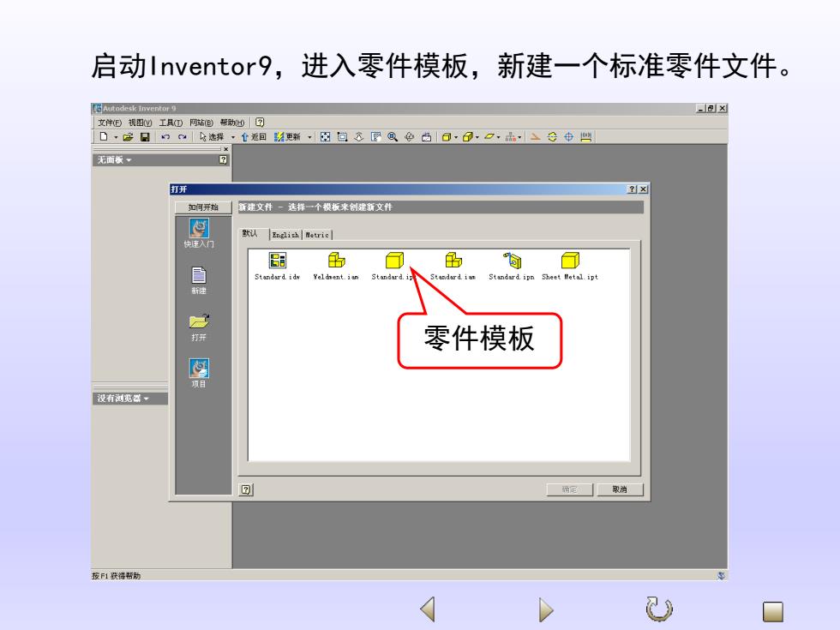This screenshot has width=840, height=630.
Task: Click the Rotate view icon
Action: 410,137
